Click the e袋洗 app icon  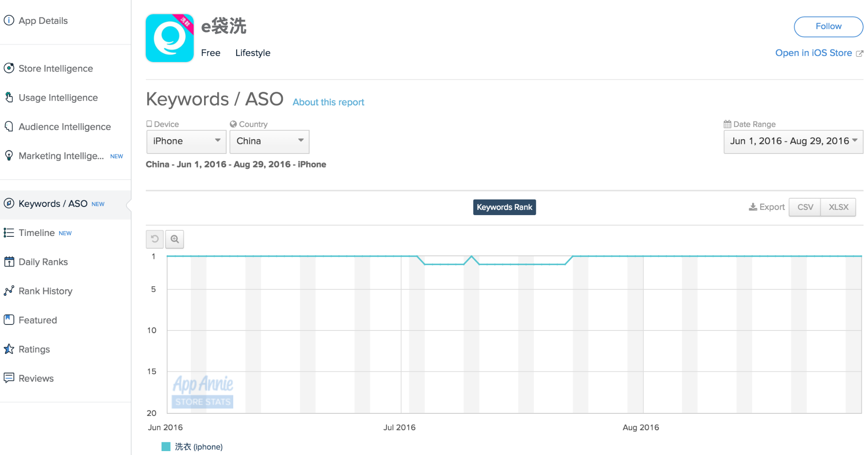(x=169, y=38)
